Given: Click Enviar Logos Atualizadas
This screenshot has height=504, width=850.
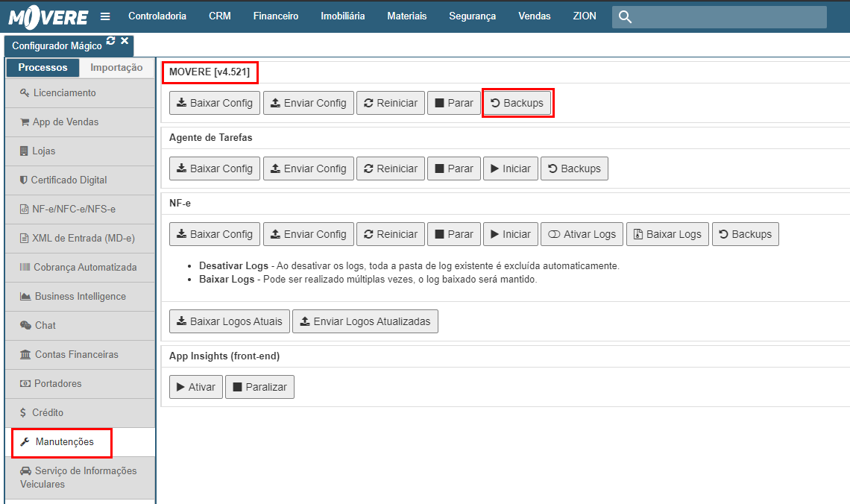Looking at the screenshot, I should click(x=365, y=321).
